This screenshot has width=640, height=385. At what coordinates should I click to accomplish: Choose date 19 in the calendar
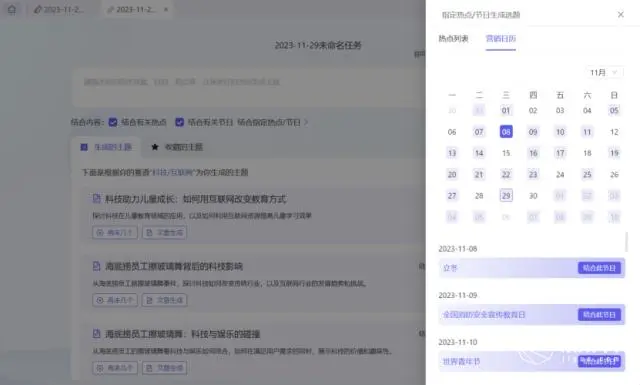pos(614,153)
